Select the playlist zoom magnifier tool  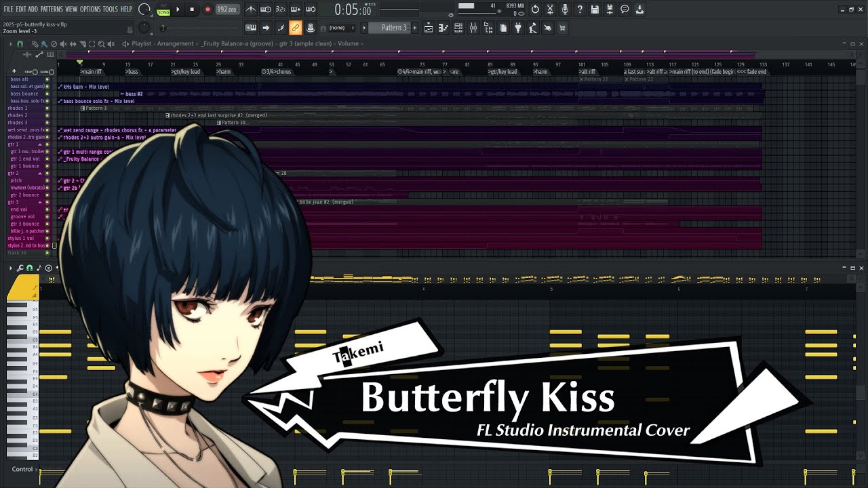coord(100,43)
